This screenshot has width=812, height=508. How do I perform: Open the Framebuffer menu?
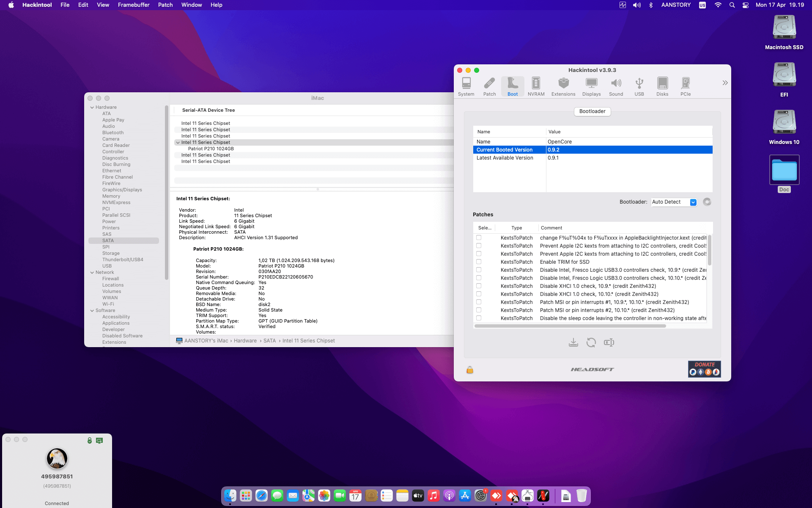tap(134, 5)
